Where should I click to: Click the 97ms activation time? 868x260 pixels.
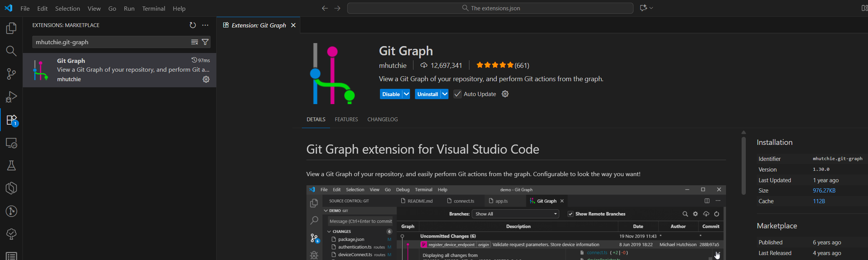[201, 60]
